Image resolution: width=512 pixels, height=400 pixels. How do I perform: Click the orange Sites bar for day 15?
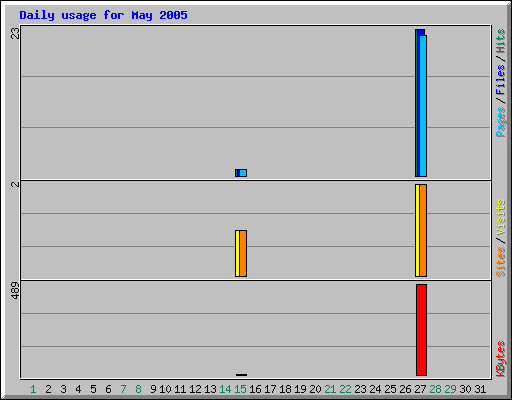click(243, 253)
